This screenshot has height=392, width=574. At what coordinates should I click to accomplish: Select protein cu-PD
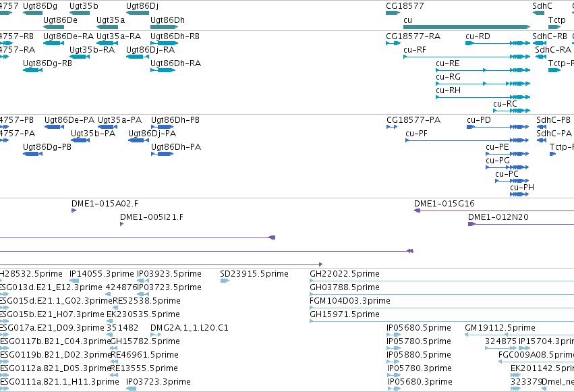498,127
